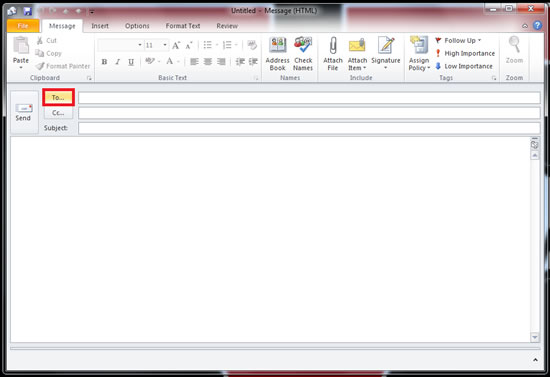Open the font size dropdown
Viewport: 550px width, 377px height.
coord(165,45)
